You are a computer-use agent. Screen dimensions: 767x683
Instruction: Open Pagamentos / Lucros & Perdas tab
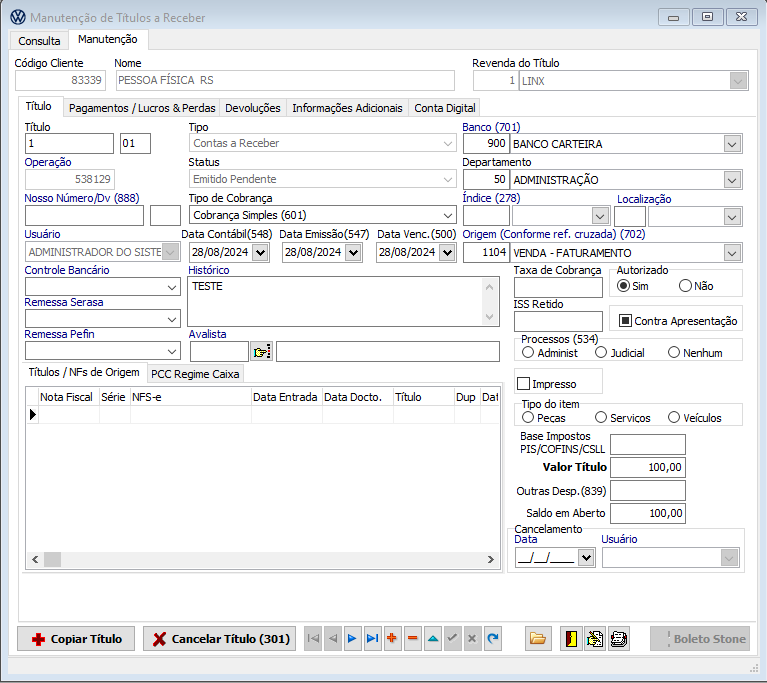coord(142,108)
